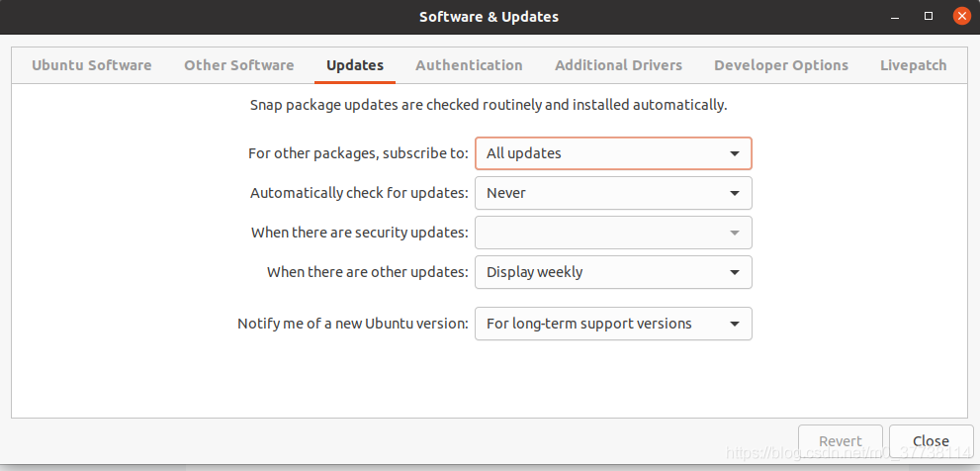Click 'Notify me of a new Ubuntu version:' label
Viewport: 980px width, 471px height.
(353, 324)
